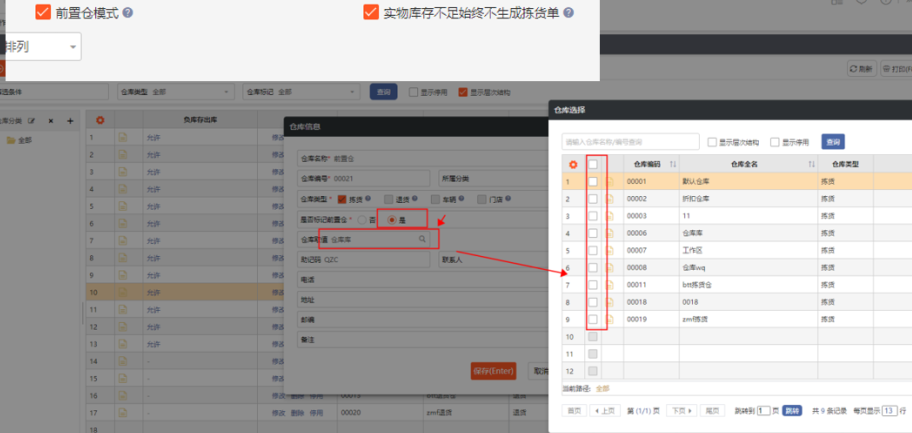Click the 保存(Enter) button
The width and height of the screenshot is (912, 433).
(x=492, y=370)
